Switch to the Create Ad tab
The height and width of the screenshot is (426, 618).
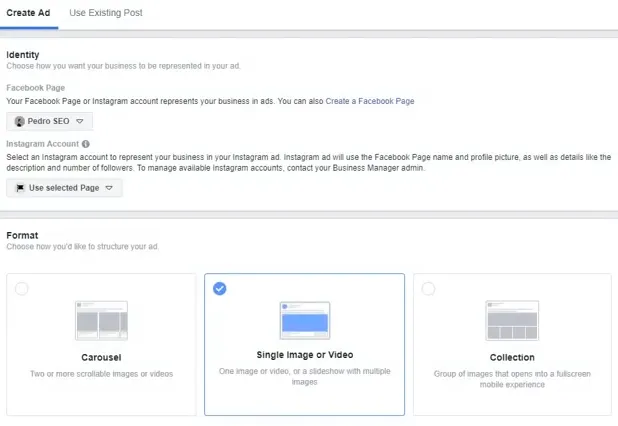(x=28, y=13)
